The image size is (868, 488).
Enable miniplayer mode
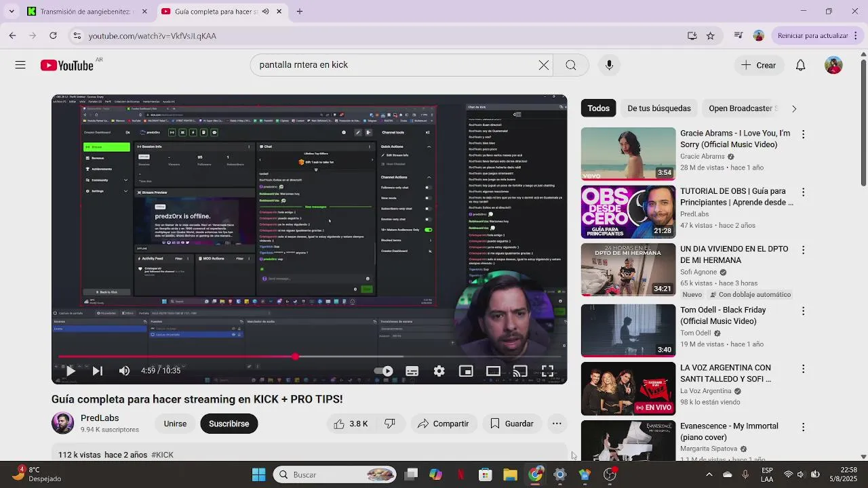pos(466,371)
